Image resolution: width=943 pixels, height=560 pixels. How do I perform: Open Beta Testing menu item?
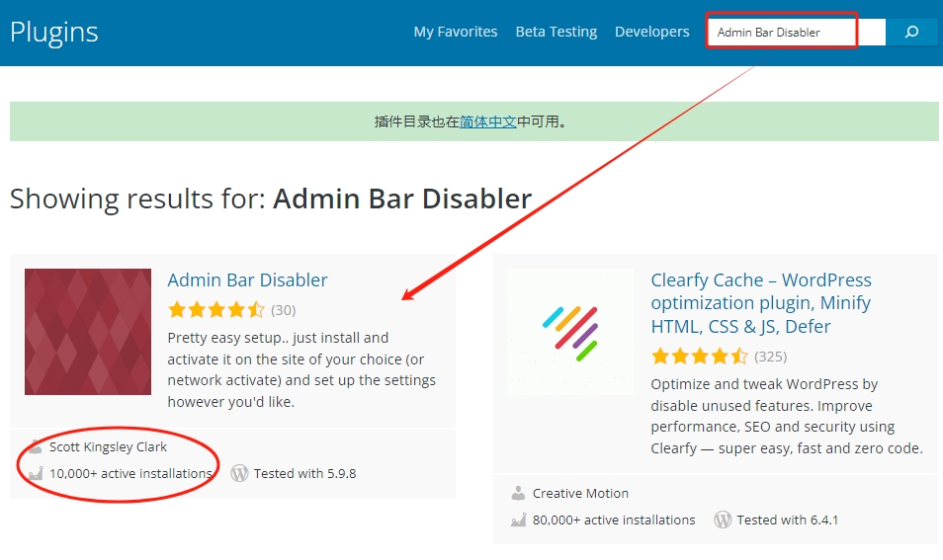click(x=557, y=32)
